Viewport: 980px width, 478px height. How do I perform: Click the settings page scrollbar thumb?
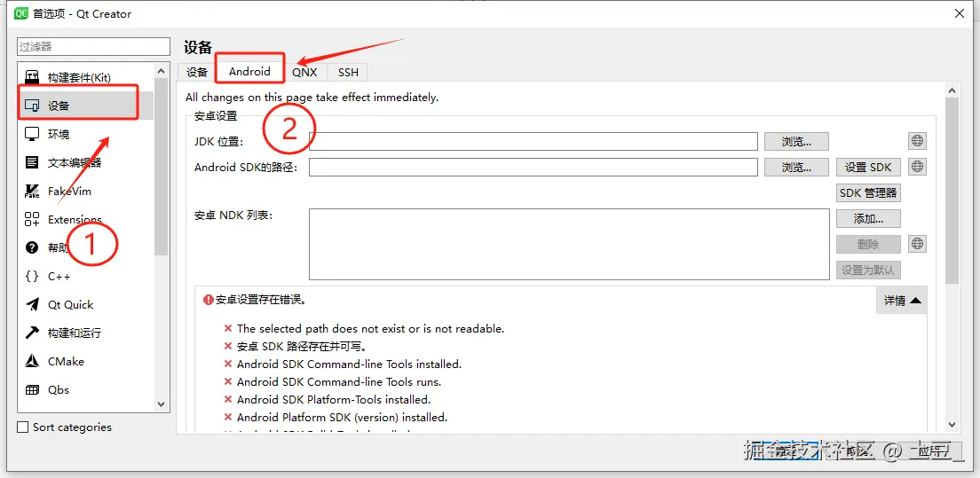coord(952,192)
